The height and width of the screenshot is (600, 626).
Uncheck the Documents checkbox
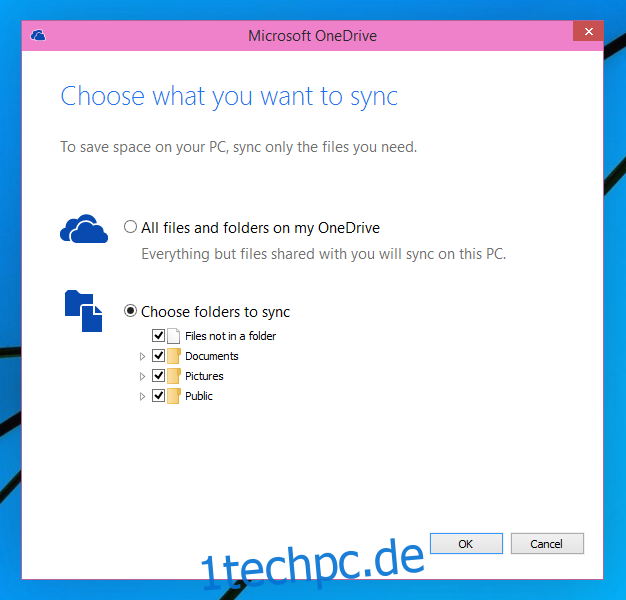tap(158, 355)
